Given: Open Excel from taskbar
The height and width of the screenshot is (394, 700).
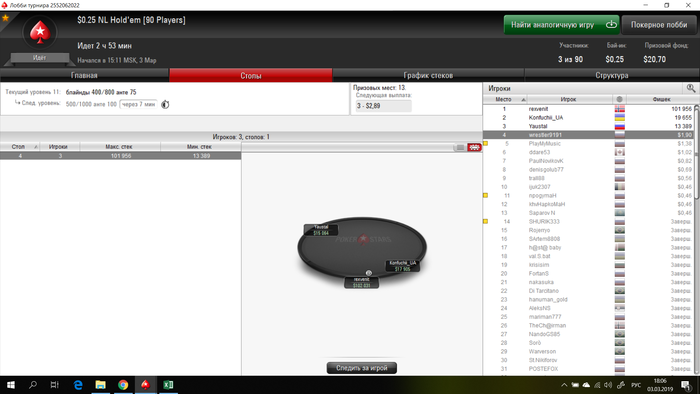Looking at the screenshot, I should (168, 385).
